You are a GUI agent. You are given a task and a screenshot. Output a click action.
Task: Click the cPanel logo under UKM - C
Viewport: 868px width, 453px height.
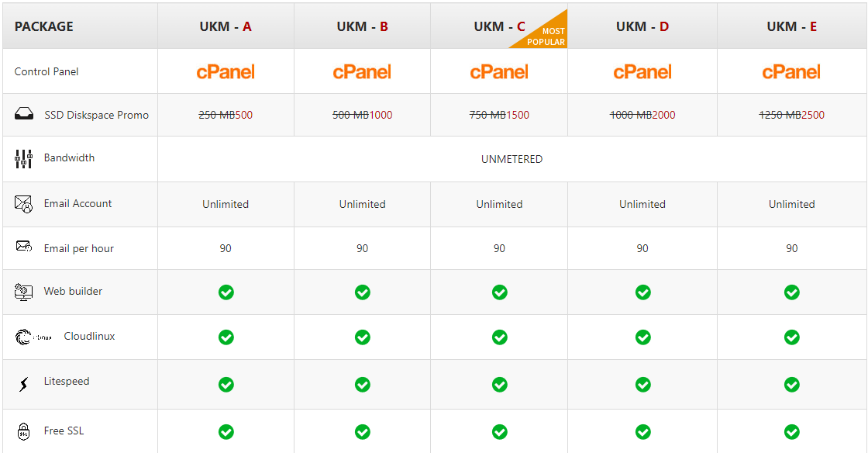500,72
